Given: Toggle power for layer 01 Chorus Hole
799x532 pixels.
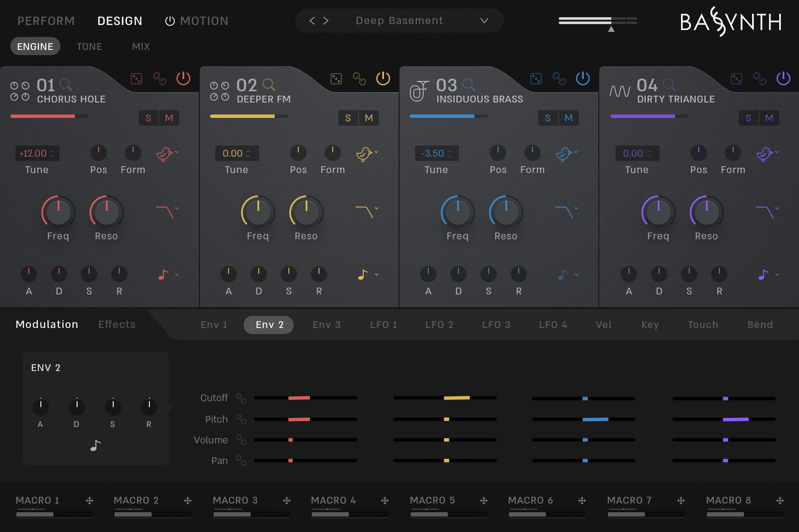Looking at the screenshot, I should [183, 78].
